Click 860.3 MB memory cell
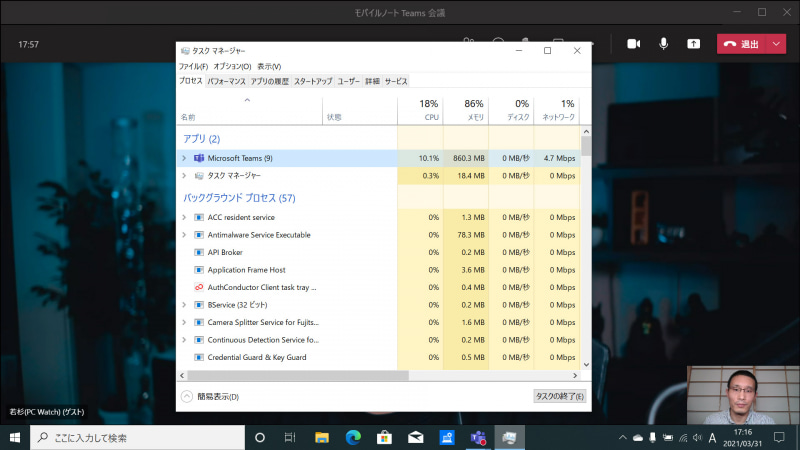Screen dimensions: 800x450 coord(466,158)
